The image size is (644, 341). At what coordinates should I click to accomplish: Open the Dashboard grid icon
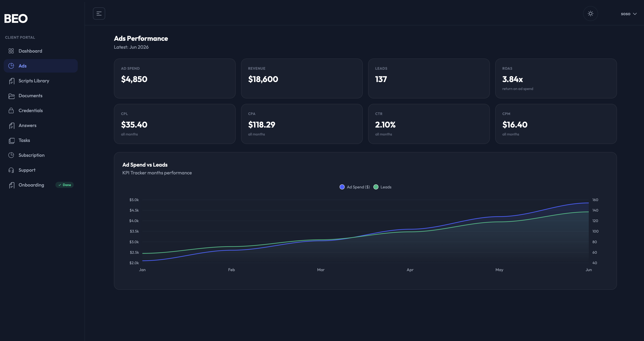(x=11, y=51)
